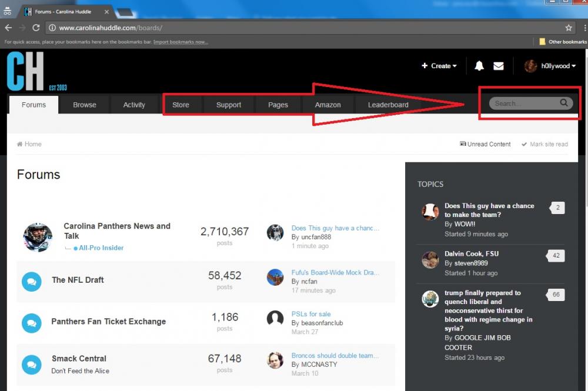Click Panthers Fan Ticket Exchange bubble icon
Viewport: 588px width, 391px height.
pos(32,323)
